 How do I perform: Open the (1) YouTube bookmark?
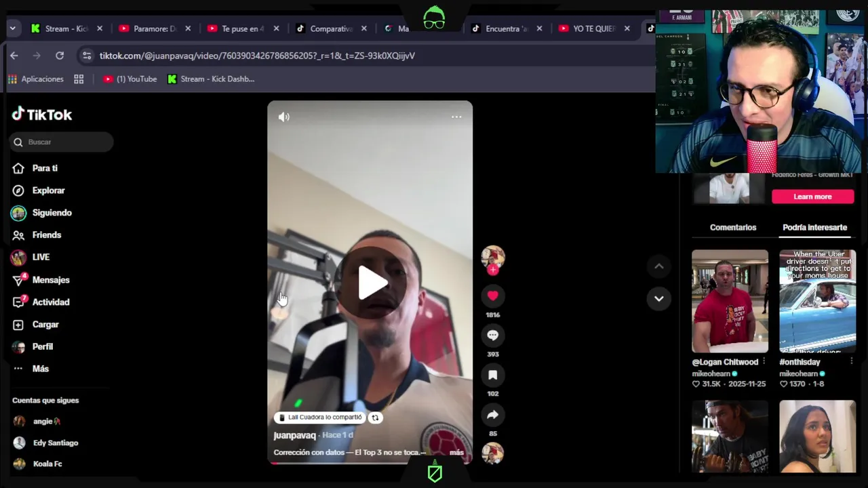(x=130, y=79)
